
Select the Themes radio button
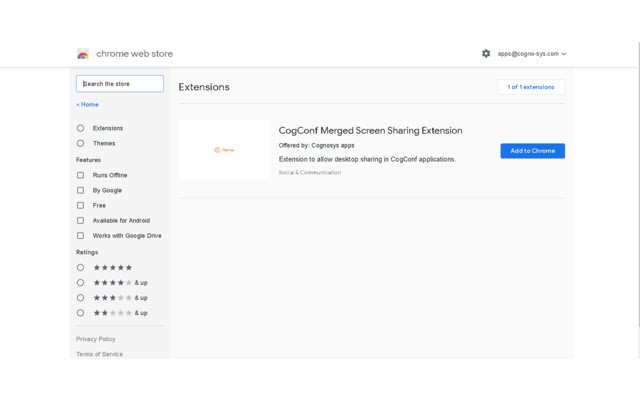click(x=80, y=143)
